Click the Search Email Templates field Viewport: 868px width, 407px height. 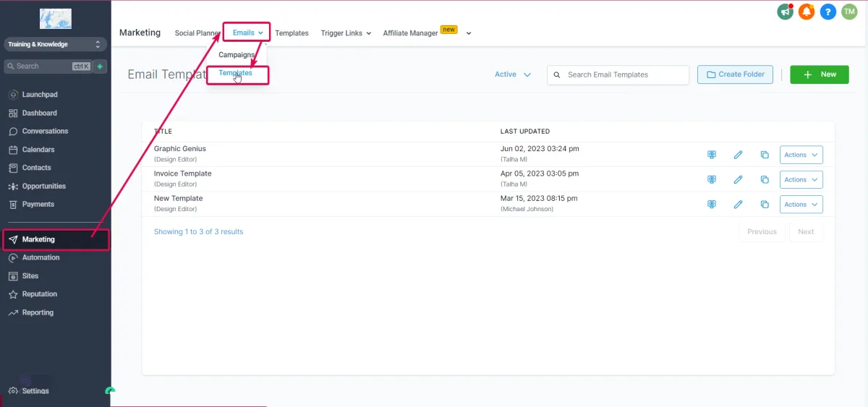[624, 74]
